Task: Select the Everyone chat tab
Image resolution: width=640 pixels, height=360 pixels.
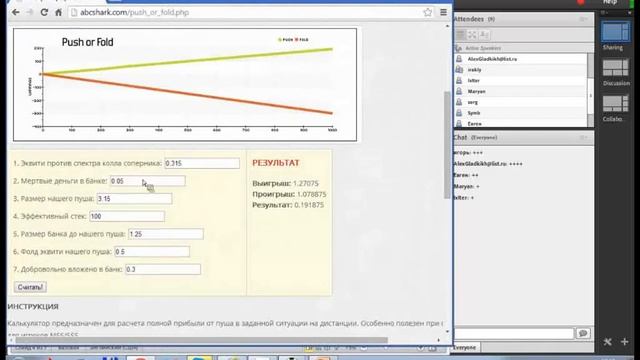Action: pyautogui.click(x=465, y=348)
